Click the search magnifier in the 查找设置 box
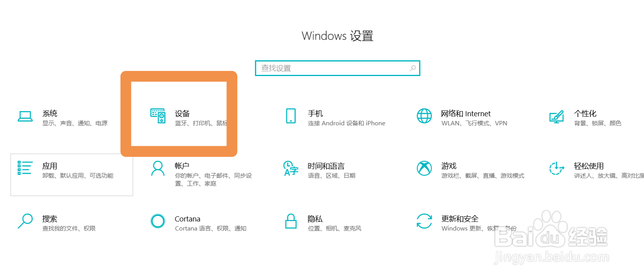Screen dimensions: 644x279 (x=413, y=68)
